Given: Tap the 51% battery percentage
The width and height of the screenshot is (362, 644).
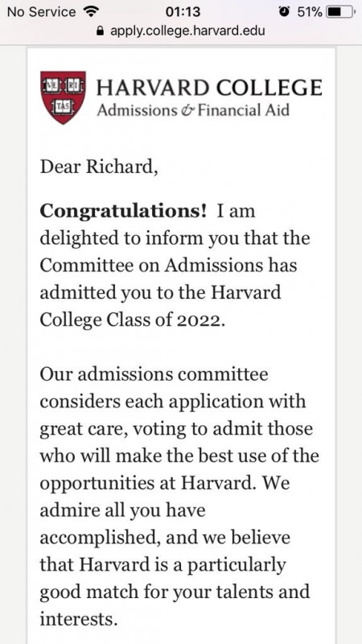Looking at the screenshot, I should click(310, 12).
